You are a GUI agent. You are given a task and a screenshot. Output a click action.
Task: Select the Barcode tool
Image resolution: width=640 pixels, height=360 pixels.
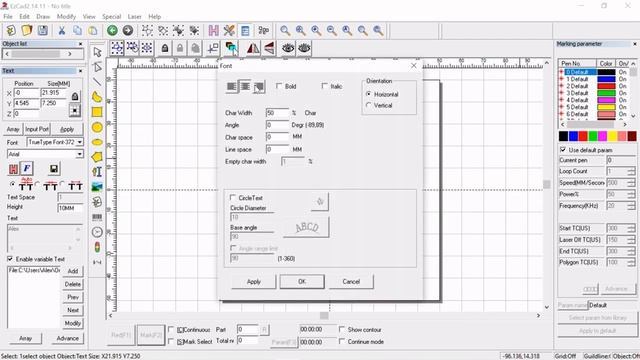pos(97,217)
